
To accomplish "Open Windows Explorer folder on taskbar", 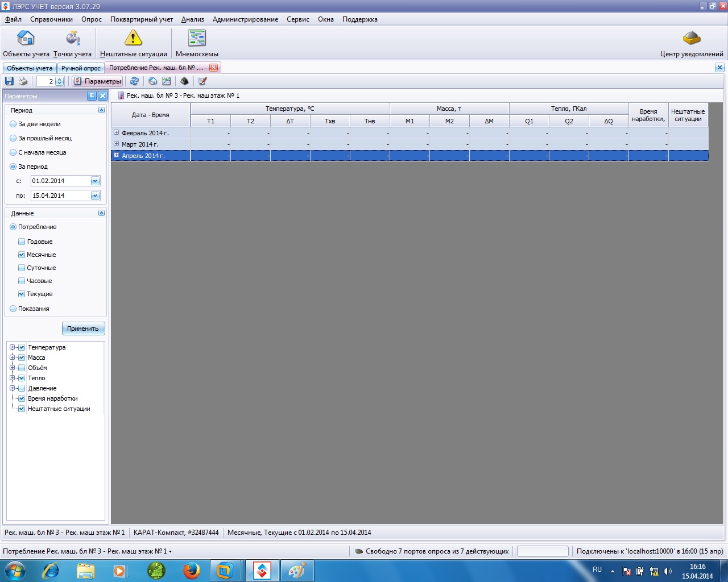I will coord(86,571).
